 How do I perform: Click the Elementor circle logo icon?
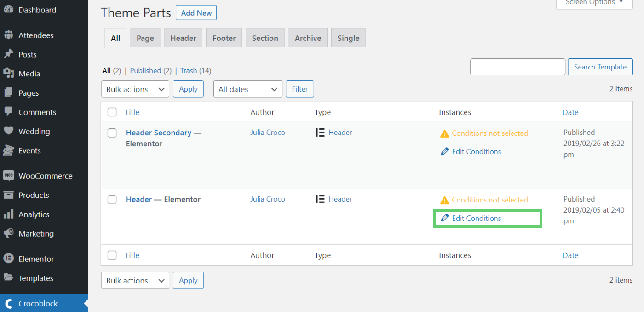tap(8, 259)
